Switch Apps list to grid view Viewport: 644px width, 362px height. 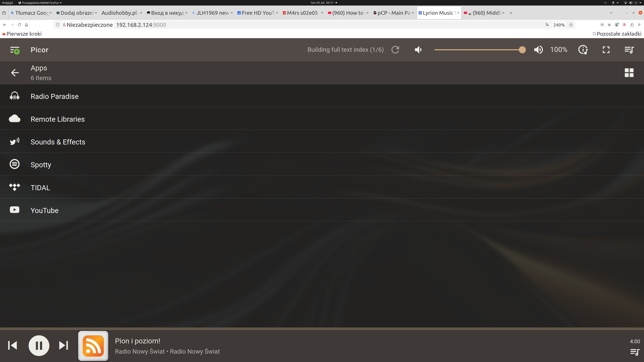(x=629, y=73)
